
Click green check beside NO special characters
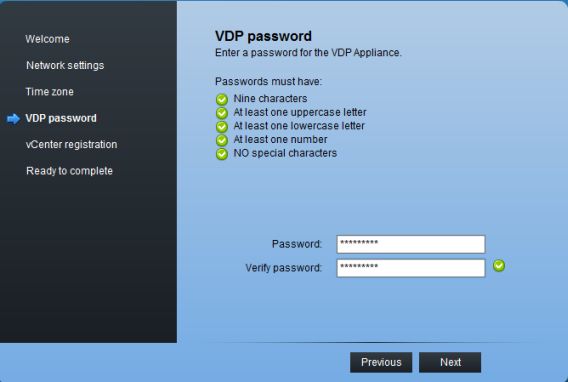pos(222,154)
